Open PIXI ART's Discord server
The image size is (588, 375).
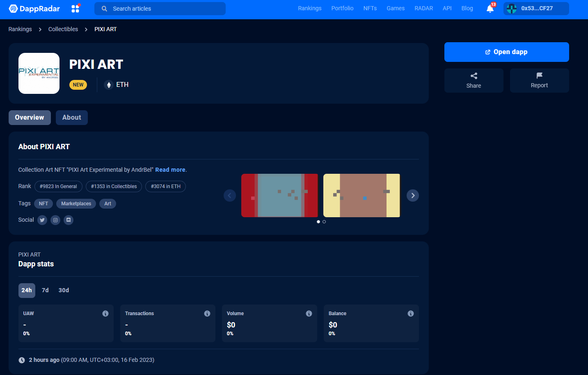click(68, 220)
